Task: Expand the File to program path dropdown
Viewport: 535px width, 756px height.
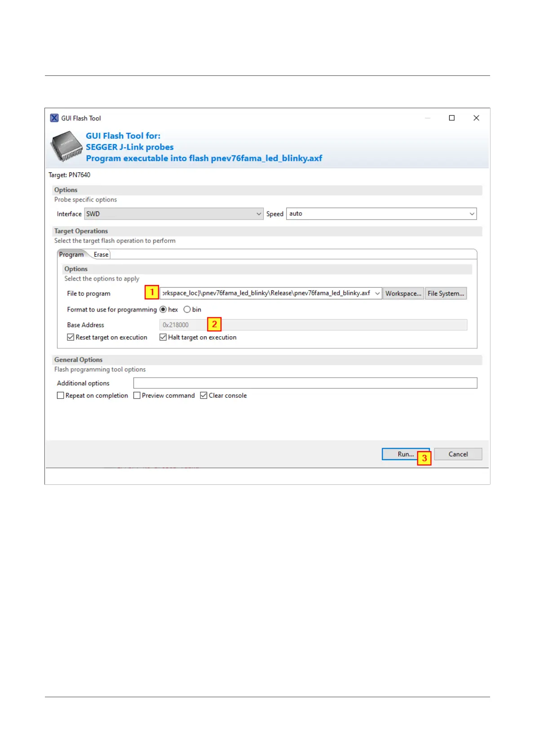Action: click(x=377, y=293)
